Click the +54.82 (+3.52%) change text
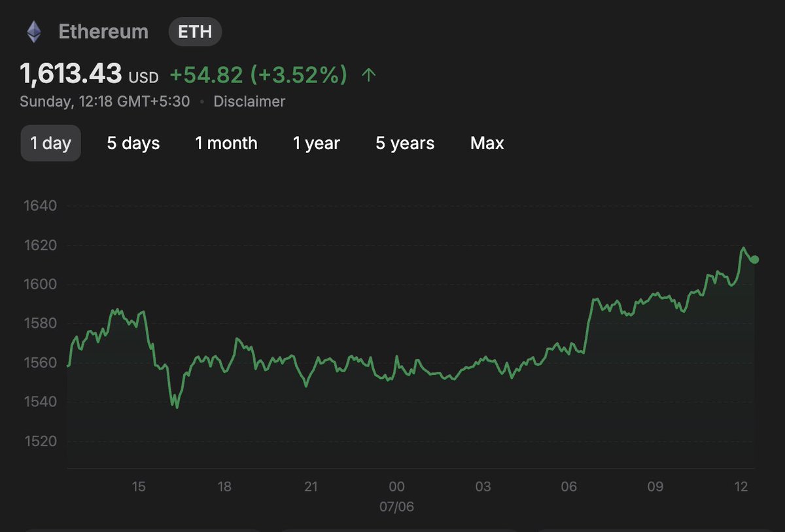785x532 pixels. (258, 75)
